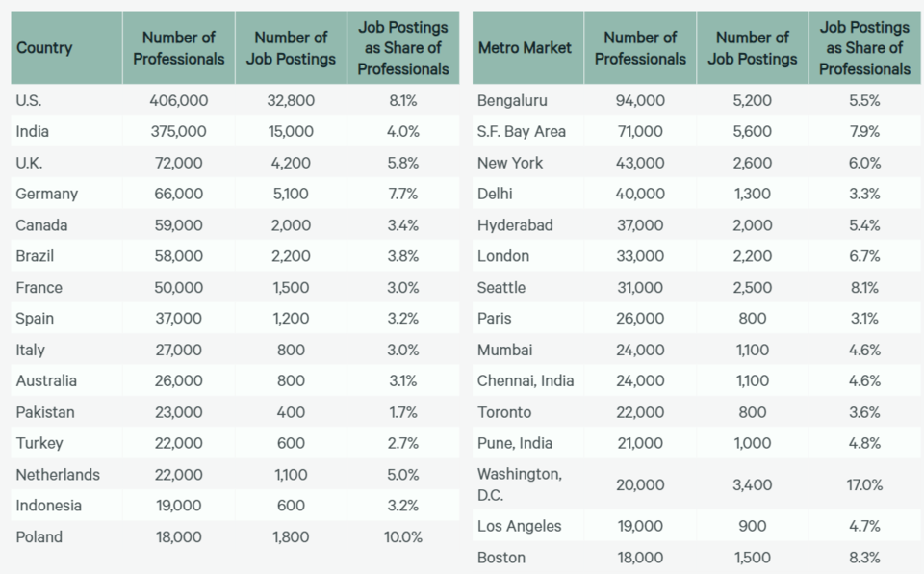Click the Metro Market column header
Viewport: 924px width, 574px height.
pyautogui.click(x=525, y=48)
